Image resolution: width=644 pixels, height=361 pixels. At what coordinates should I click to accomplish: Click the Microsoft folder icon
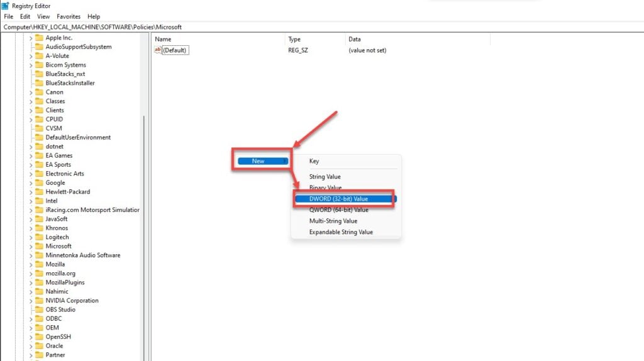tap(39, 246)
